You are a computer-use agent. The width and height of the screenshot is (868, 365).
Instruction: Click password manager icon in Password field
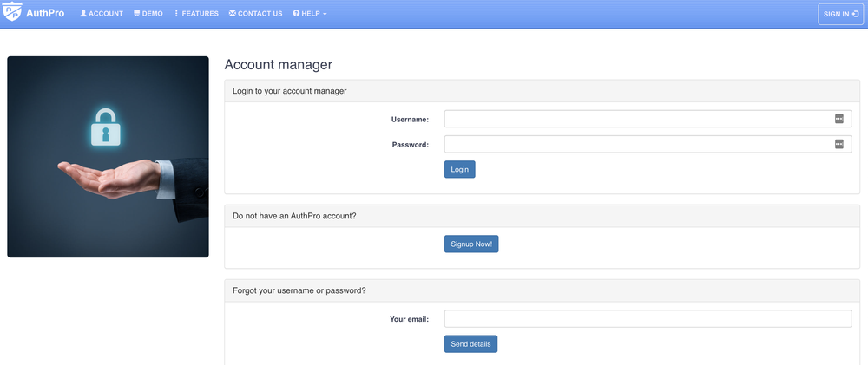pyautogui.click(x=839, y=144)
